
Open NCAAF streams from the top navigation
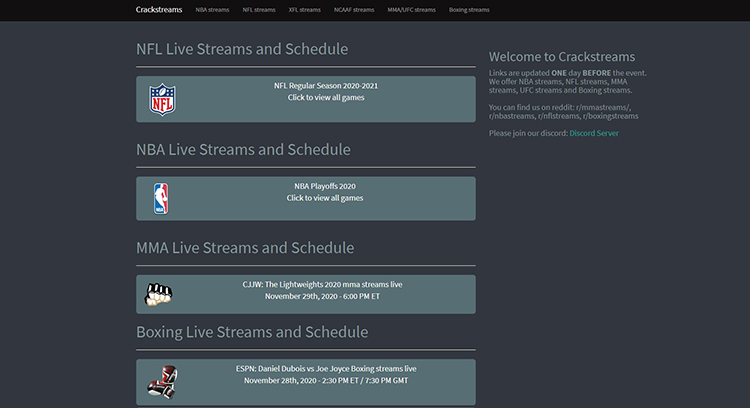pos(354,10)
